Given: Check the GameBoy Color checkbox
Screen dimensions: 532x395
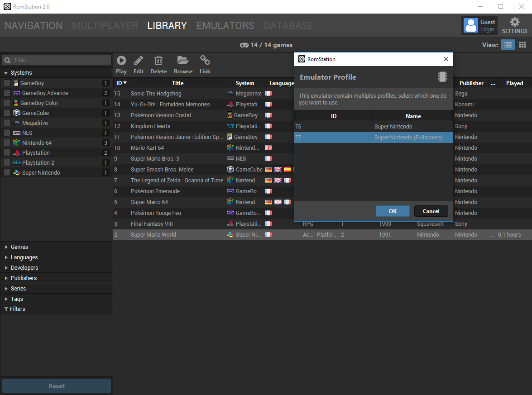Looking at the screenshot, I should [7, 103].
